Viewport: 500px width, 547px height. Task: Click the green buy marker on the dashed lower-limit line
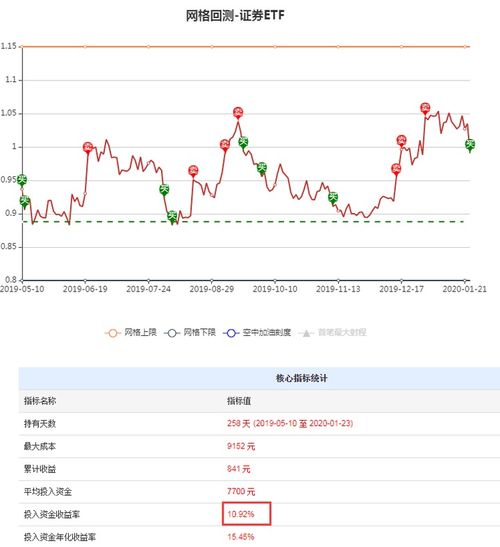[x=172, y=217]
